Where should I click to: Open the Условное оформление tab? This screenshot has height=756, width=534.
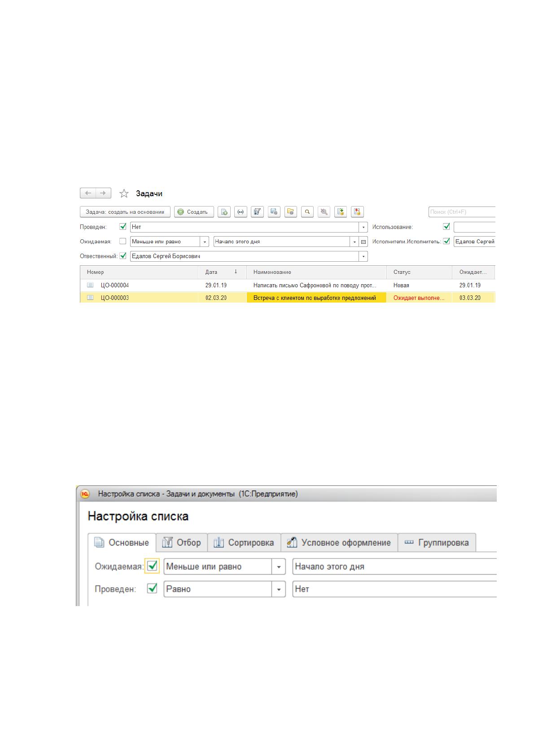click(x=339, y=542)
